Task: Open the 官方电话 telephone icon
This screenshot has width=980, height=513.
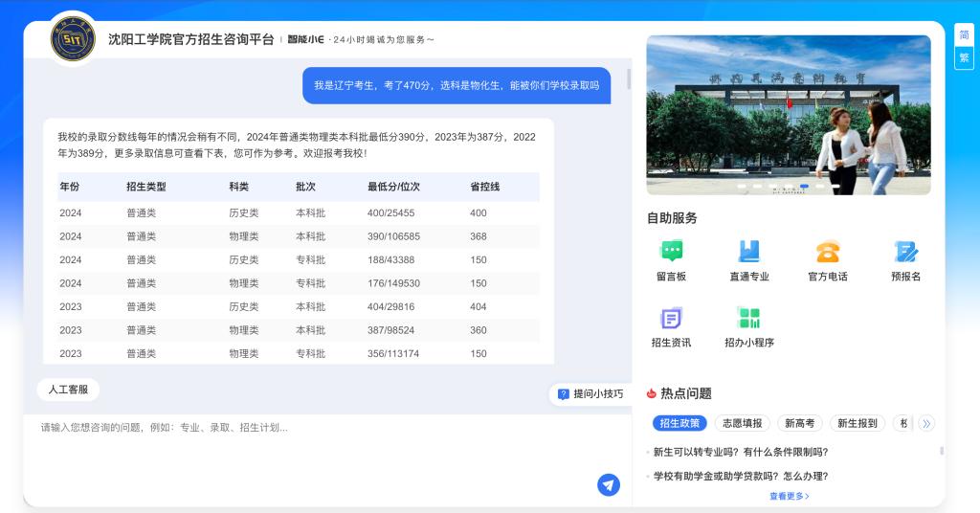Action: coord(827,252)
